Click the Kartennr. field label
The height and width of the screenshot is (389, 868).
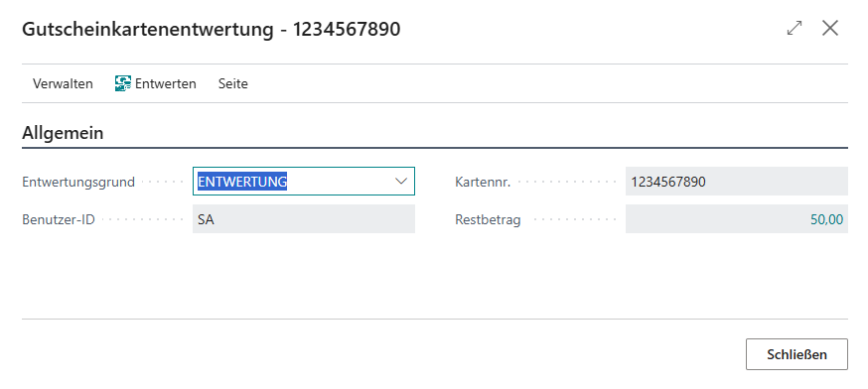[x=483, y=182]
